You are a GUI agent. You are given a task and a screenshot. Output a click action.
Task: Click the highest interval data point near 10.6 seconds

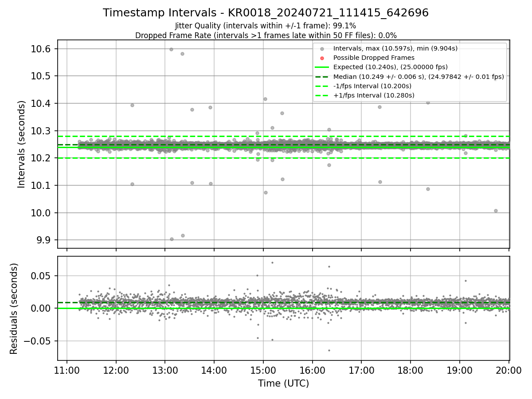(x=171, y=49)
